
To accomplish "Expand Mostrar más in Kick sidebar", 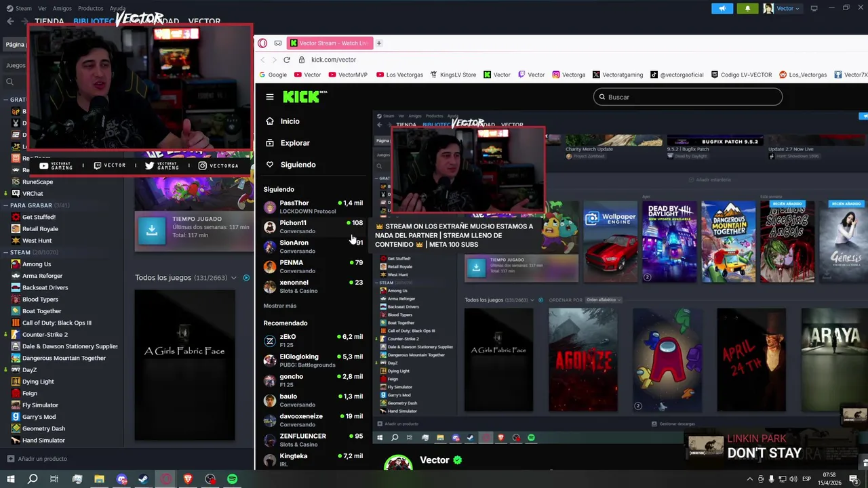I will 279,306.
